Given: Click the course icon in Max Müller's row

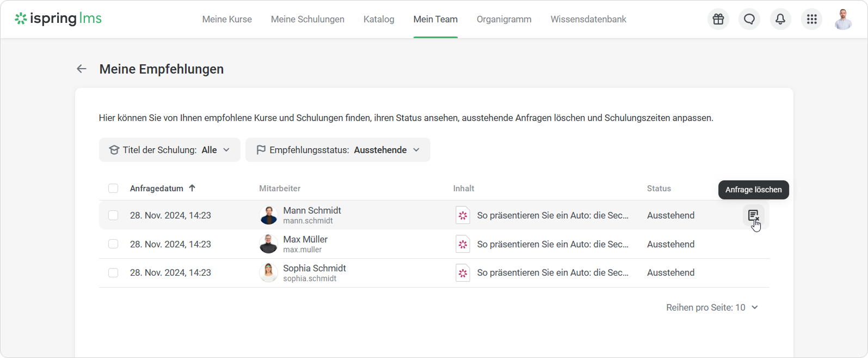Looking at the screenshot, I should coord(463,244).
